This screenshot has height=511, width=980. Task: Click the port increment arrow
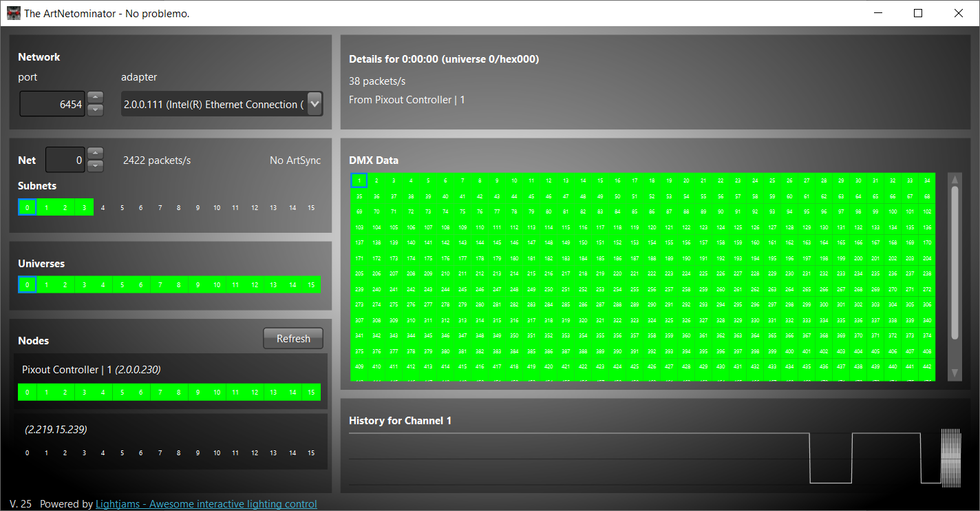point(95,97)
